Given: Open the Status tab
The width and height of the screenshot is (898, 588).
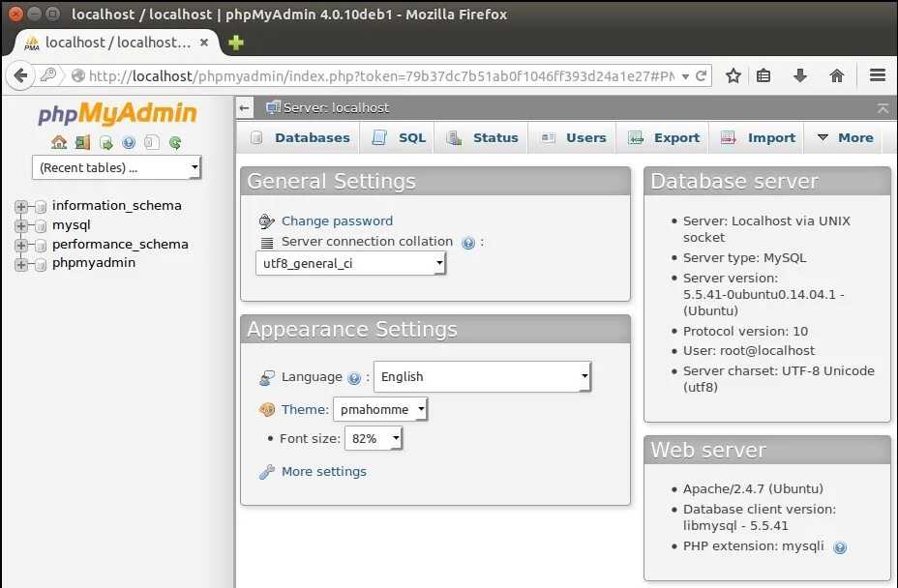Looking at the screenshot, I should 482,138.
